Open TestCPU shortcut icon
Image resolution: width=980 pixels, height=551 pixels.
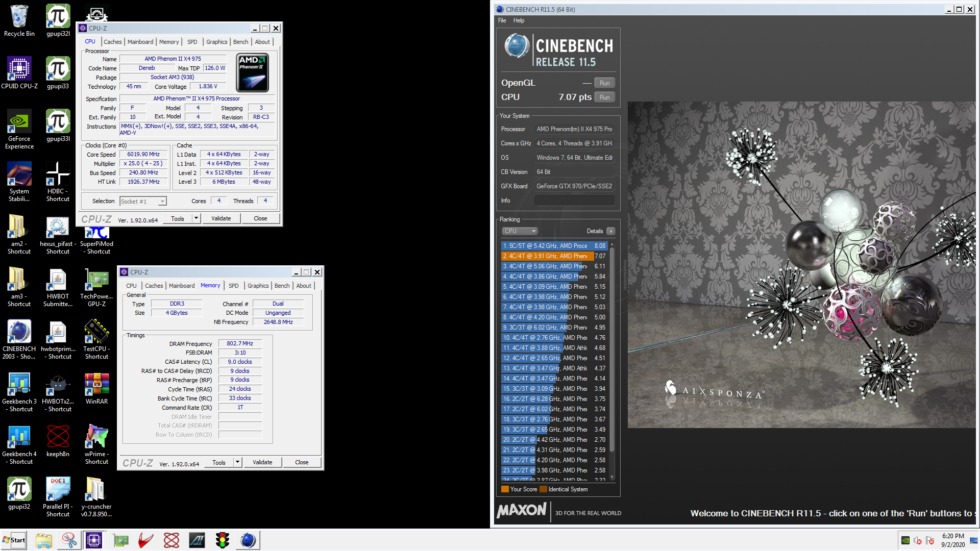pyautogui.click(x=96, y=340)
